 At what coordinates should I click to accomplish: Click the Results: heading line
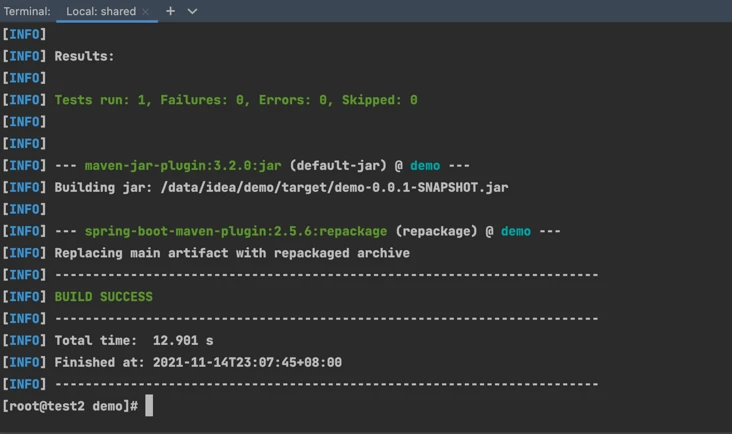(84, 56)
